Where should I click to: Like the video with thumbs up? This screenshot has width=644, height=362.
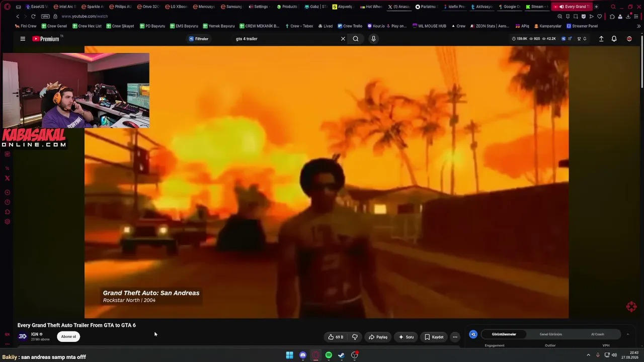(x=336, y=337)
